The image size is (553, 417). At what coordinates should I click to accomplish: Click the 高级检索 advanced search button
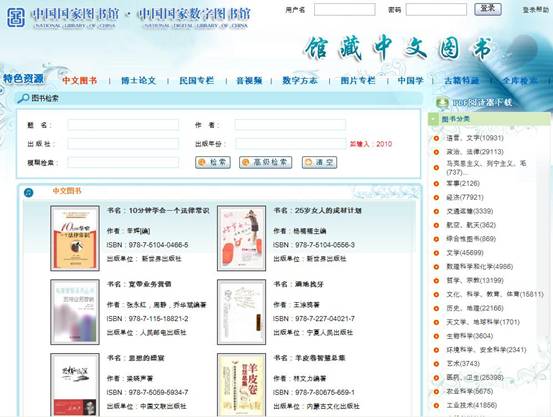[x=266, y=162]
